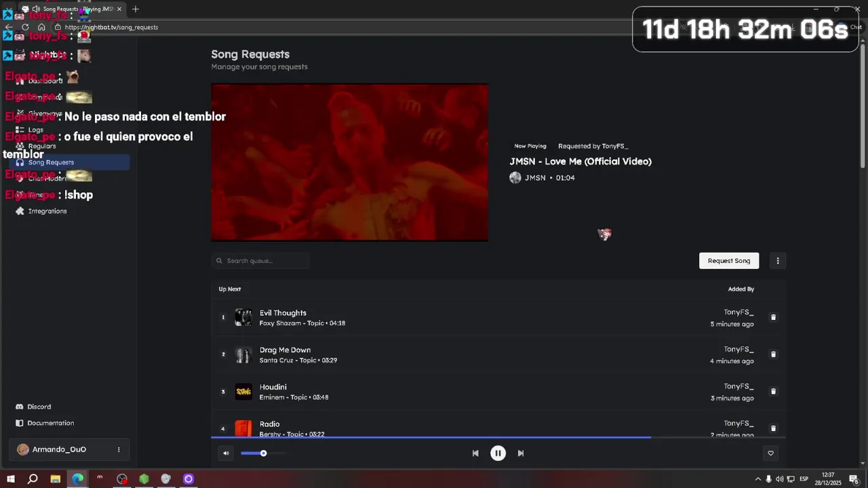The height and width of the screenshot is (488, 868).
Task: Mute the tab via its speaker icon
Action: coord(35,9)
